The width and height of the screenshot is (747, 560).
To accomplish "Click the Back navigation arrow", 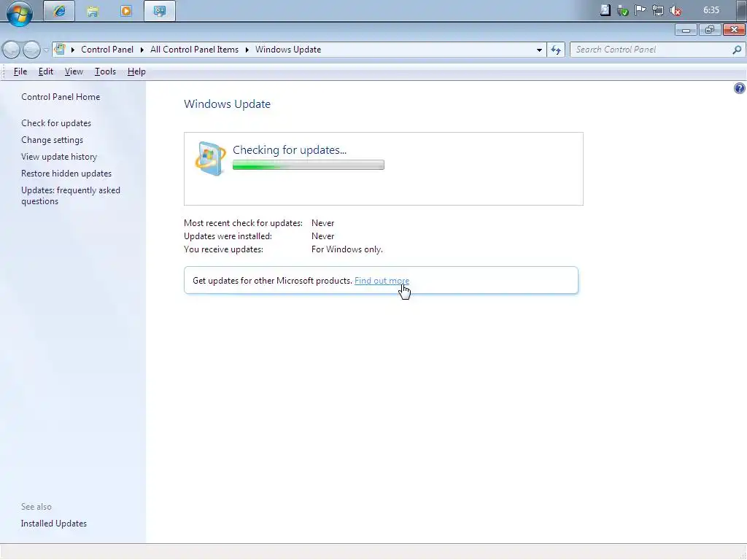I will tap(12, 50).
